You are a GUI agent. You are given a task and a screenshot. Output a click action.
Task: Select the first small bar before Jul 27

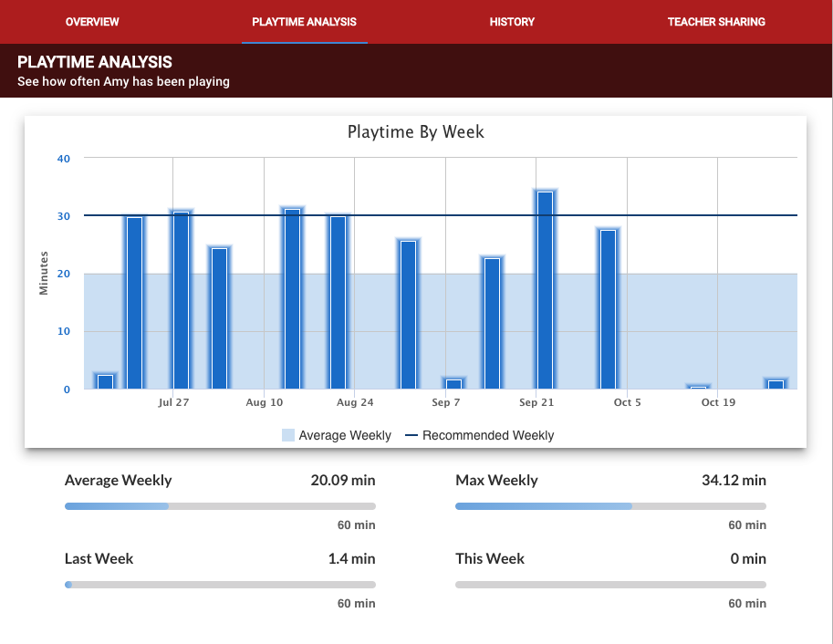pyautogui.click(x=106, y=382)
